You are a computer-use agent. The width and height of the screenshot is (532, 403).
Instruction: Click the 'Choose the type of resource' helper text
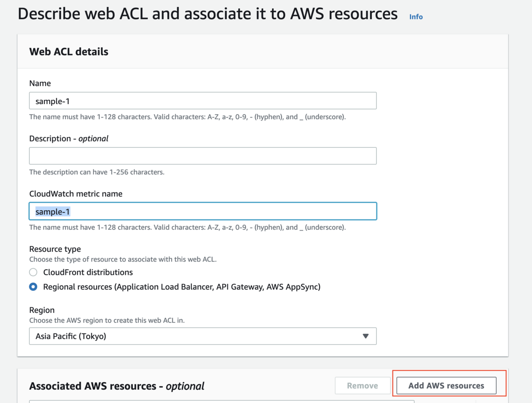click(x=123, y=259)
